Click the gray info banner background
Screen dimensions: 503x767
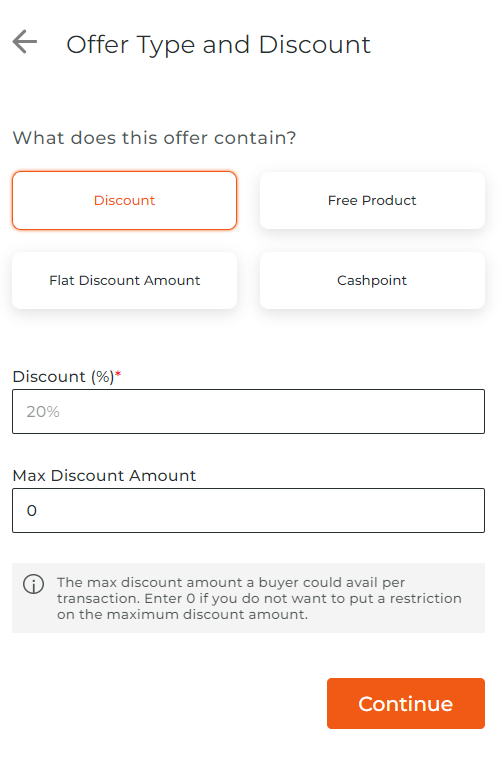tap(249, 598)
